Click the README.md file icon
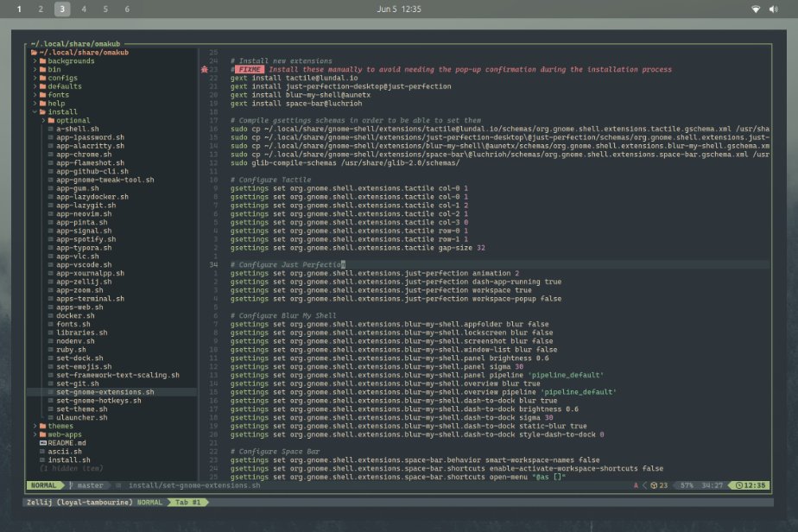Screen dimensions: 798x532 pyautogui.click(x=43, y=443)
